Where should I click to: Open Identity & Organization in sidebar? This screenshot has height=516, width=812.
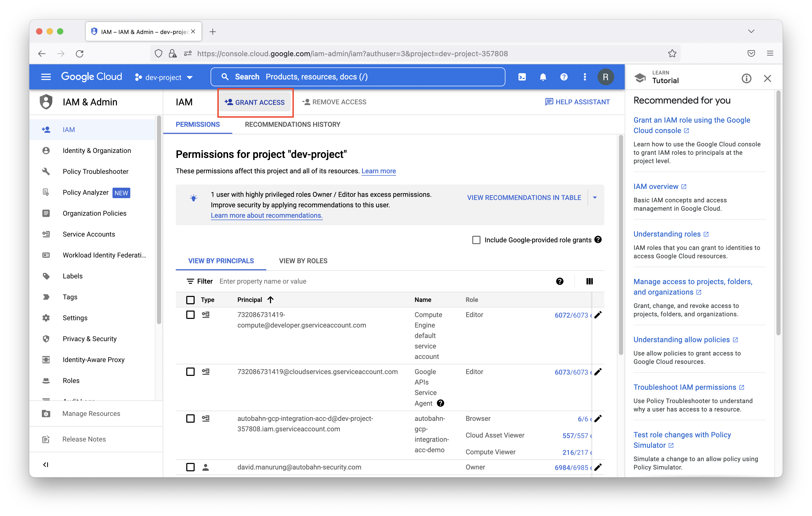tap(93, 151)
